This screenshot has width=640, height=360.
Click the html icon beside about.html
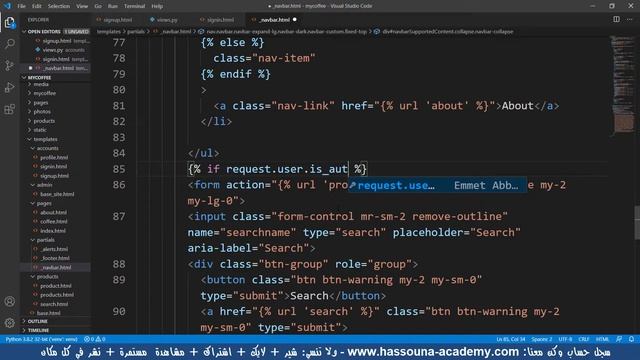pyautogui.click(x=36, y=212)
